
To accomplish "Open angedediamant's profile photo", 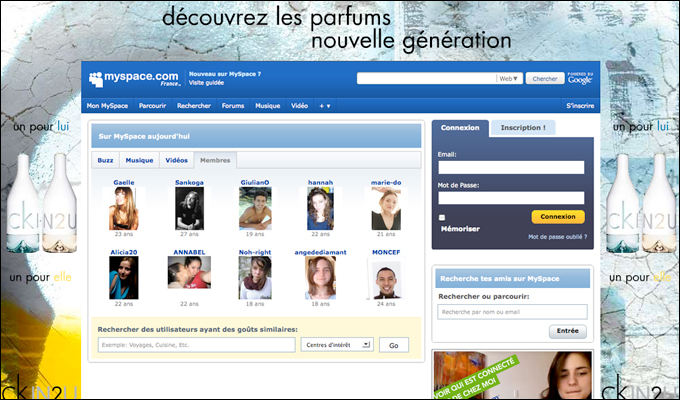I will pos(320,278).
